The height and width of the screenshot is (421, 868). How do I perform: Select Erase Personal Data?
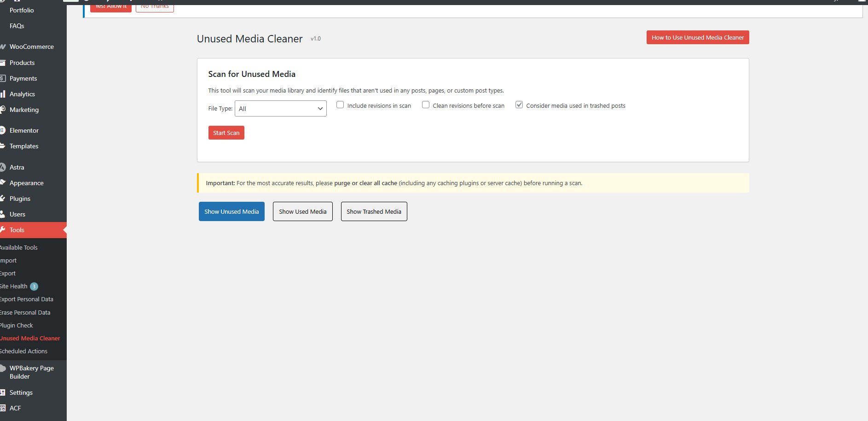pos(25,312)
